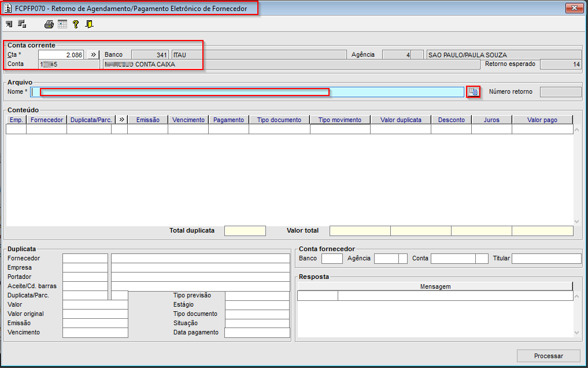588x368 pixels.
Task: Click the Tipo previsão field
Action: tap(257, 295)
